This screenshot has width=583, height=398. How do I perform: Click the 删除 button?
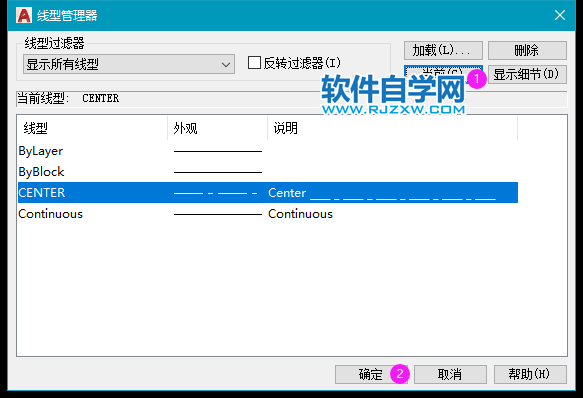[x=527, y=50]
